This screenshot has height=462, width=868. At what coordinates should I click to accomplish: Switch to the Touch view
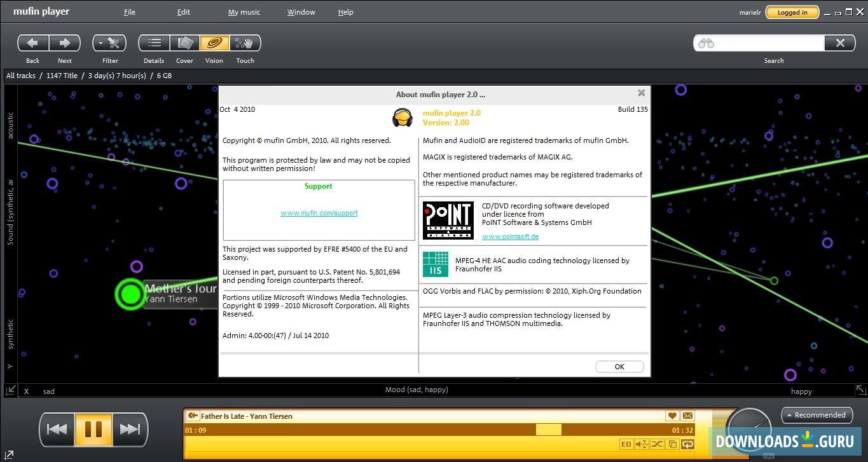pyautogui.click(x=245, y=43)
